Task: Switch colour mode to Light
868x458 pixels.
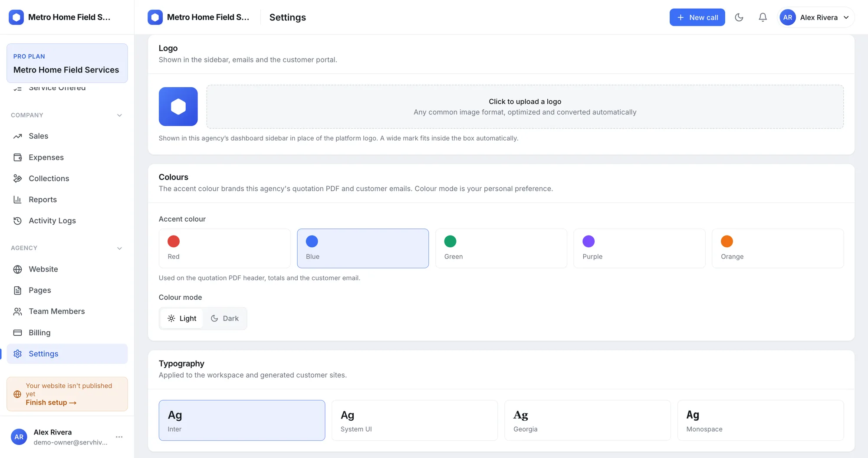Action: click(182, 318)
